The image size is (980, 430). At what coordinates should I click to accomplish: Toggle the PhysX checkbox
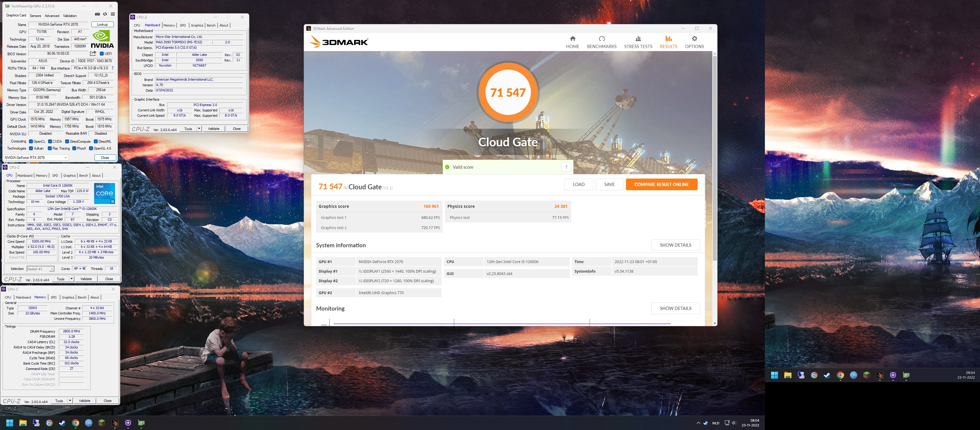pos(74,148)
